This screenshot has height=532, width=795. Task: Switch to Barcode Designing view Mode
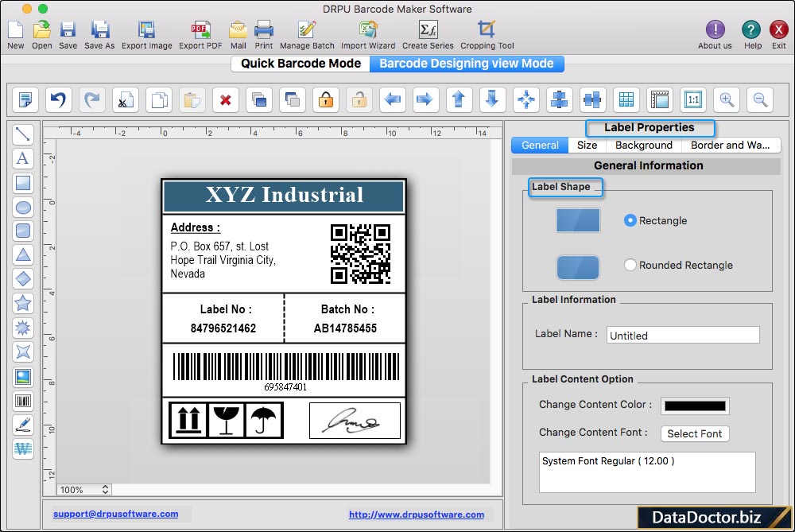[x=467, y=64]
